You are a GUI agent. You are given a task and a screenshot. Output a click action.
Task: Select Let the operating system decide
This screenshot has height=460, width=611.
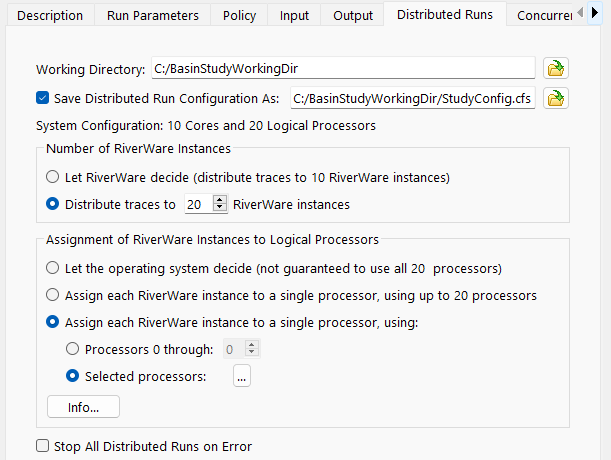53,268
